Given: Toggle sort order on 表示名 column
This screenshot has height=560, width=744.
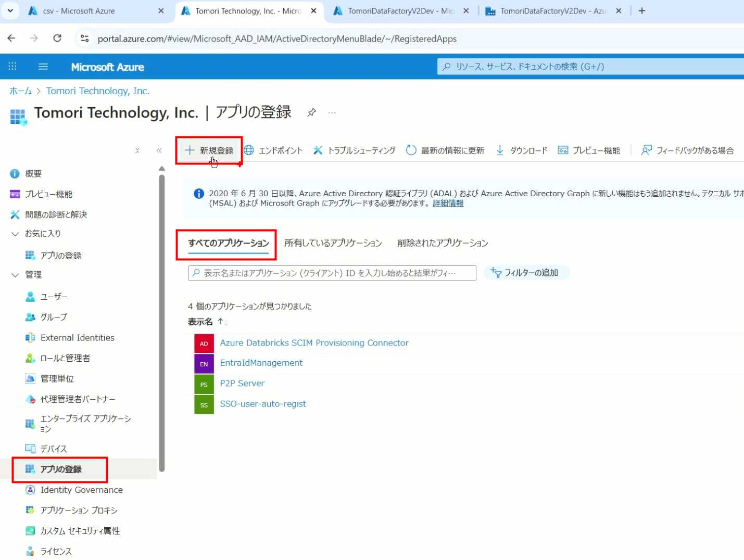Looking at the screenshot, I should click(x=223, y=322).
